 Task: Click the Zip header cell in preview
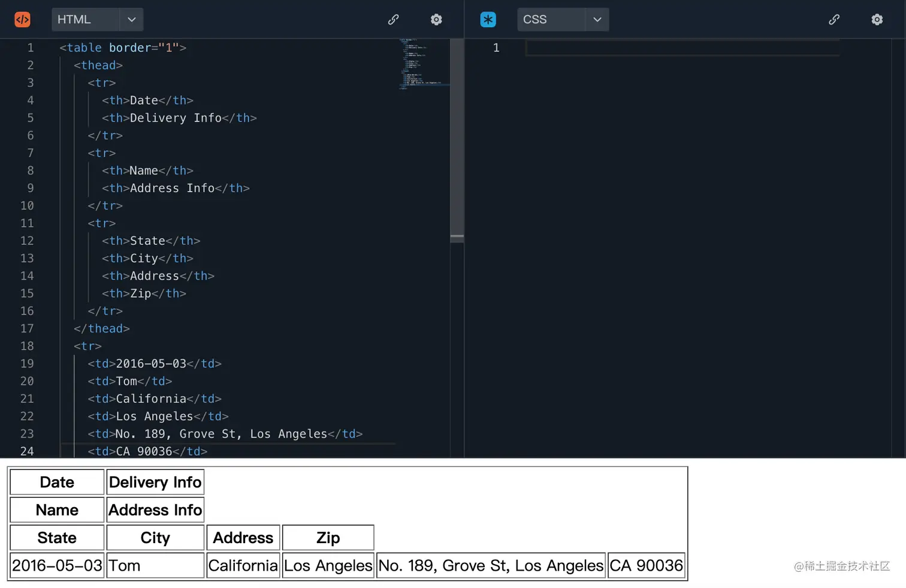tap(328, 538)
